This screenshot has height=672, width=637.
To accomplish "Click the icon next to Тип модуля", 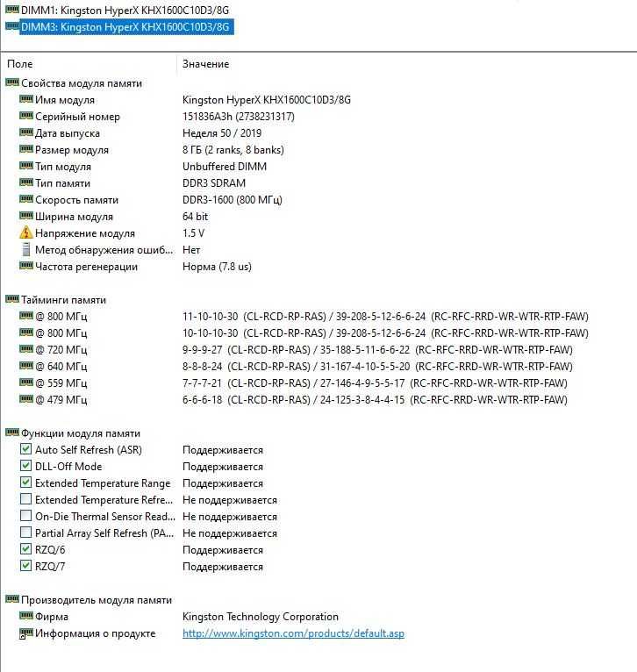I will [x=26, y=166].
